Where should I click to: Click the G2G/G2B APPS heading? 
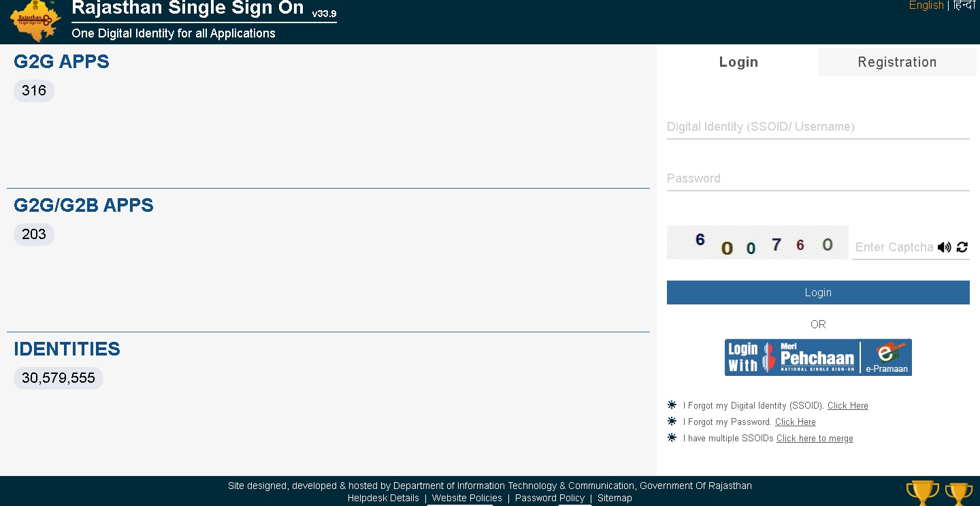84,205
